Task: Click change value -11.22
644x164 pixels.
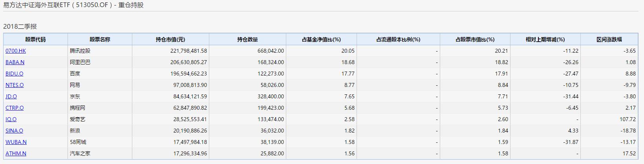Action: (x=571, y=51)
